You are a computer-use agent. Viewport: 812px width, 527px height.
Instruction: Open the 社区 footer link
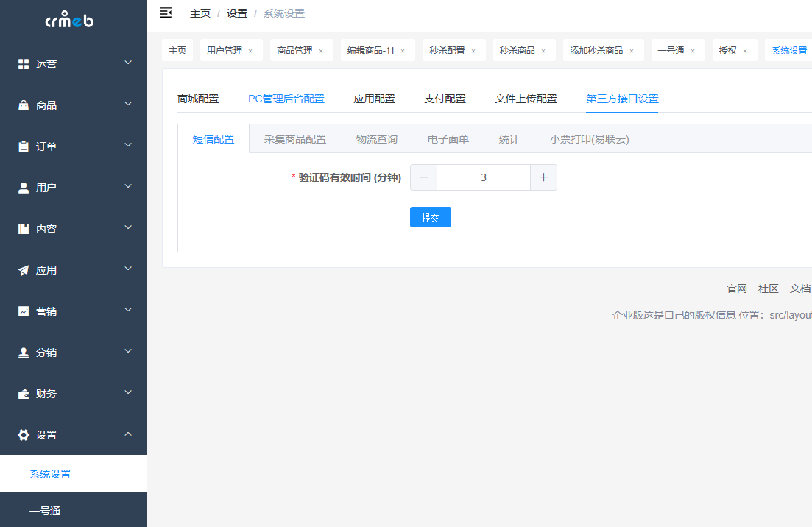point(768,289)
